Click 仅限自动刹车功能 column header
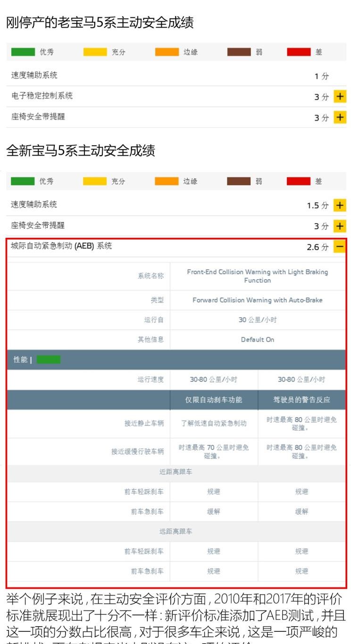Image resolution: width=351 pixels, height=644 pixels. (214, 400)
